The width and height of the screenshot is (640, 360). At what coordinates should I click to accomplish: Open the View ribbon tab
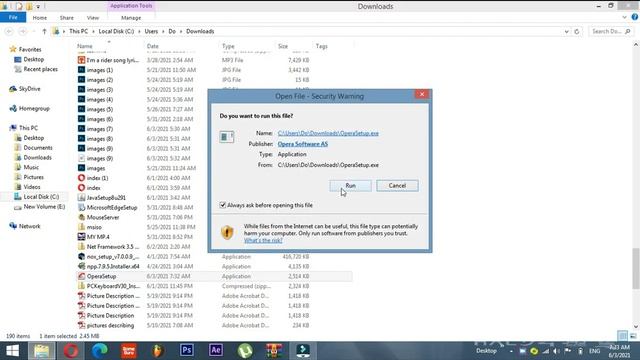[93, 18]
